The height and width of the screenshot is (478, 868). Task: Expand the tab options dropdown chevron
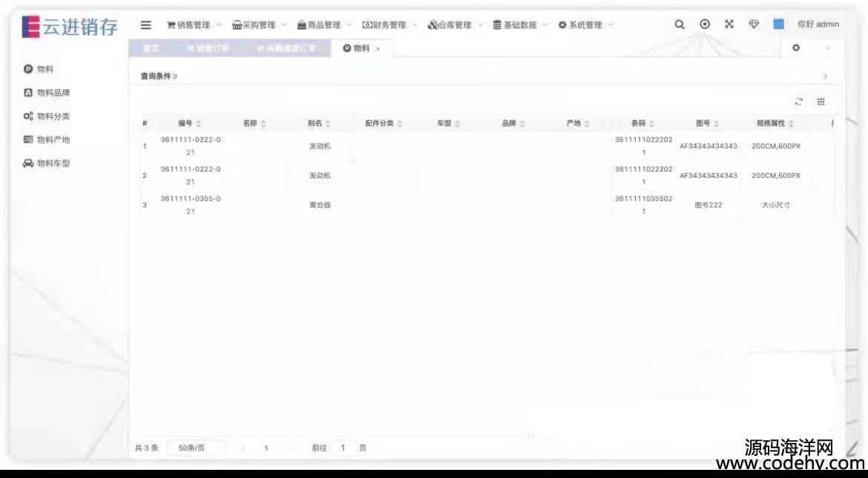click(x=828, y=48)
